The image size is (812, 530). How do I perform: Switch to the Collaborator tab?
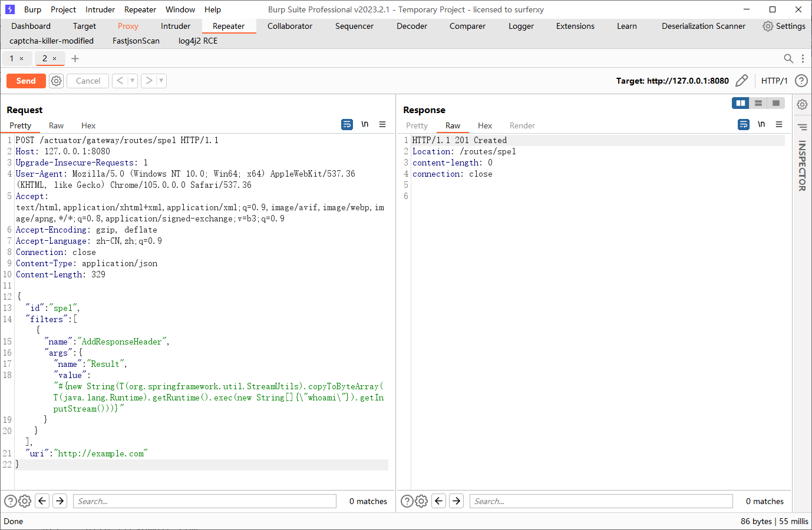click(x=290, y=26)
